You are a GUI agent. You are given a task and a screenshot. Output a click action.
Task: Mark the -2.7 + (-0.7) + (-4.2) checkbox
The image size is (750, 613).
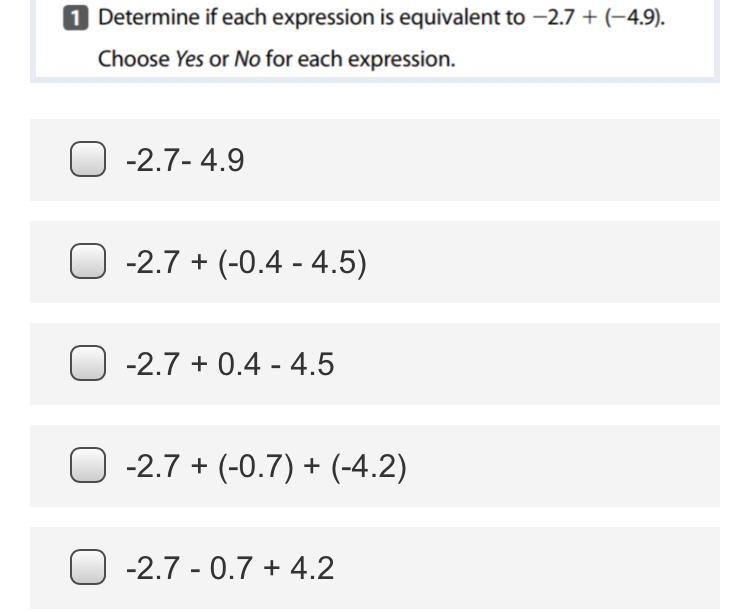88,465
